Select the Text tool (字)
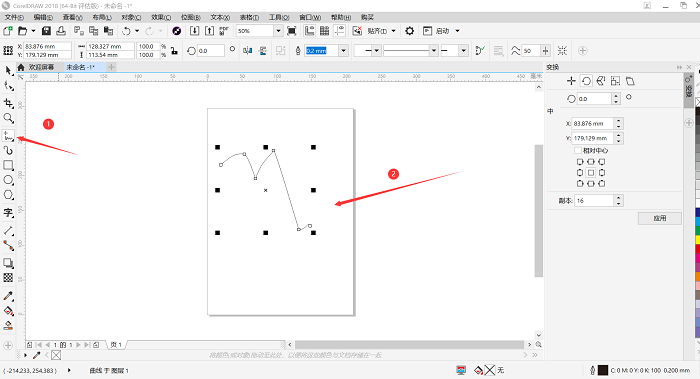 pyautogui.click(x=8, y=212)
